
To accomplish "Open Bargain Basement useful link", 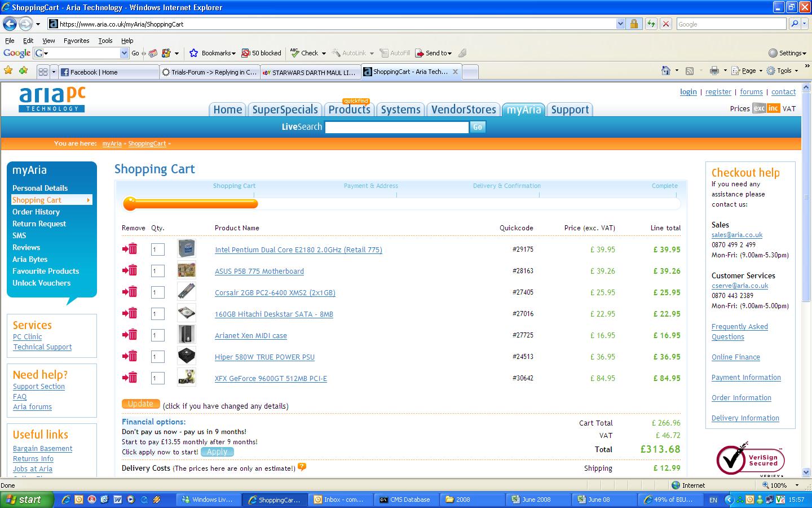I will pyautogui.click(x=43, y=448).
